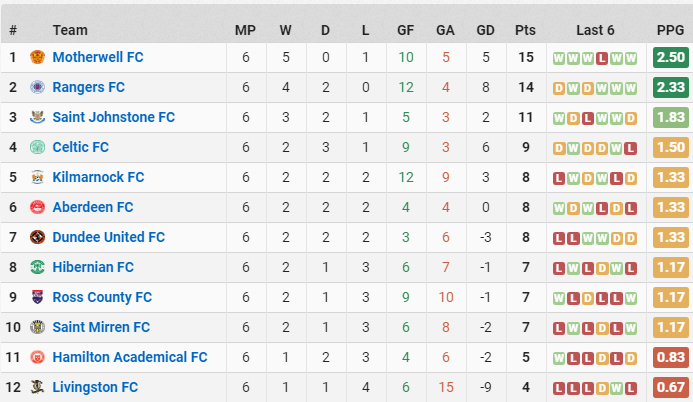This screenshot has height=402, width=693.
Task: Open the Saint Johnstone FC team link
Action: (114, 117)
